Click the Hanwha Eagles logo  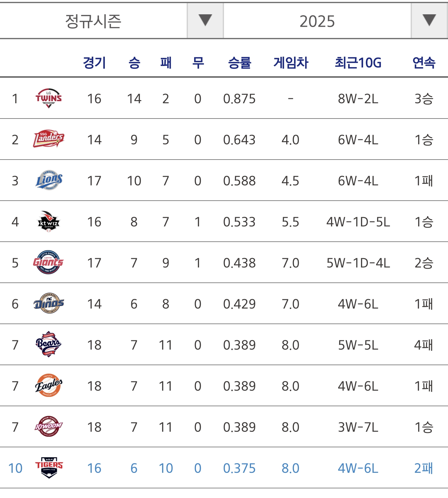pos(49,386)
